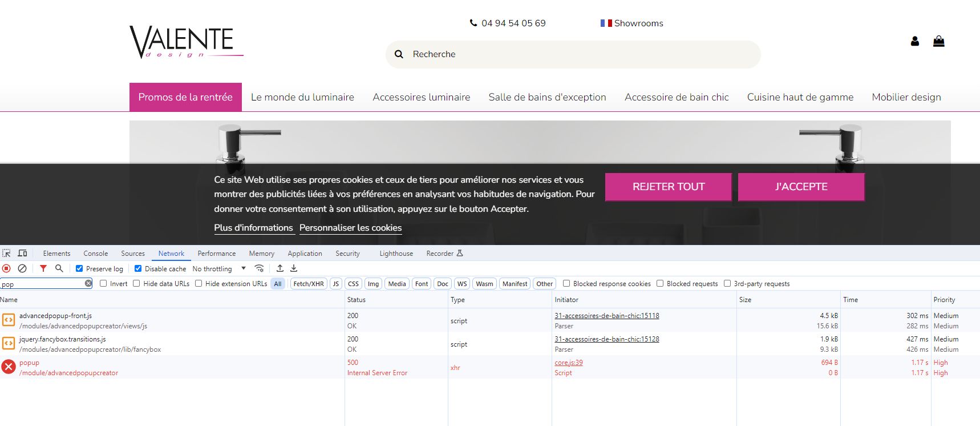Toggle the red filter funnel icon
The height and width of the screenshot is (426, 980).
pyautogui.click(x=43, y=268)
